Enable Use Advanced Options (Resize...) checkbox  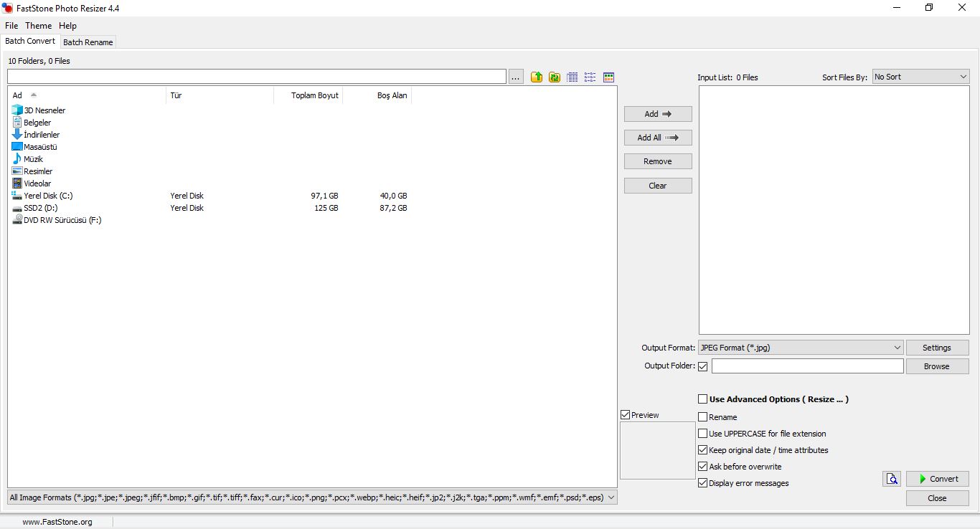(703, 399)
